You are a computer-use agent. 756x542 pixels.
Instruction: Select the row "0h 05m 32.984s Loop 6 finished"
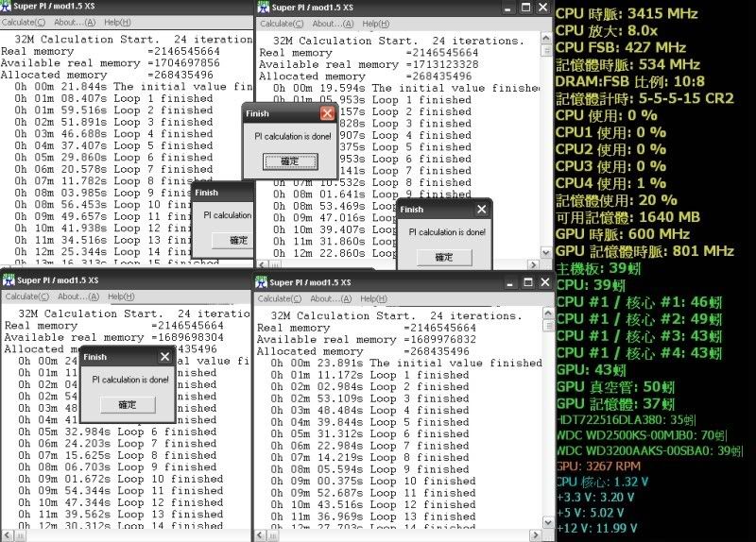117,432
